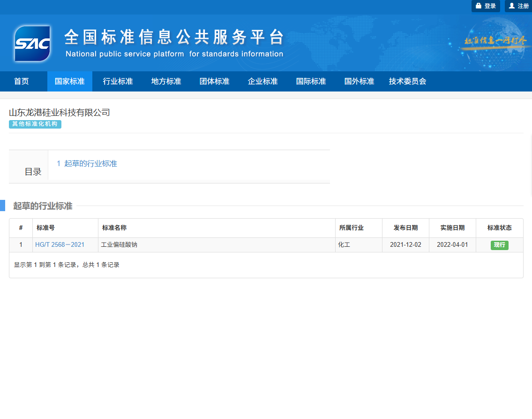This screenshot has height=419, width=532.
Task: Click the 发布日期 column header
Action: pos(405,228)
